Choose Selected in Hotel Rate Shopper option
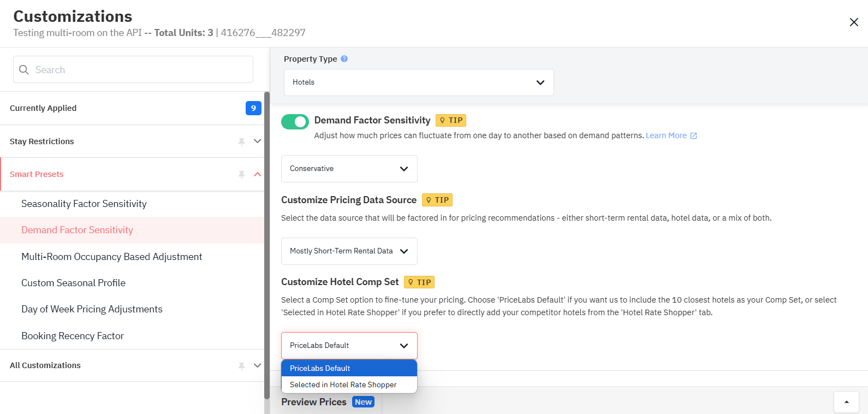The image size is (868, 414). click(349, 385)
